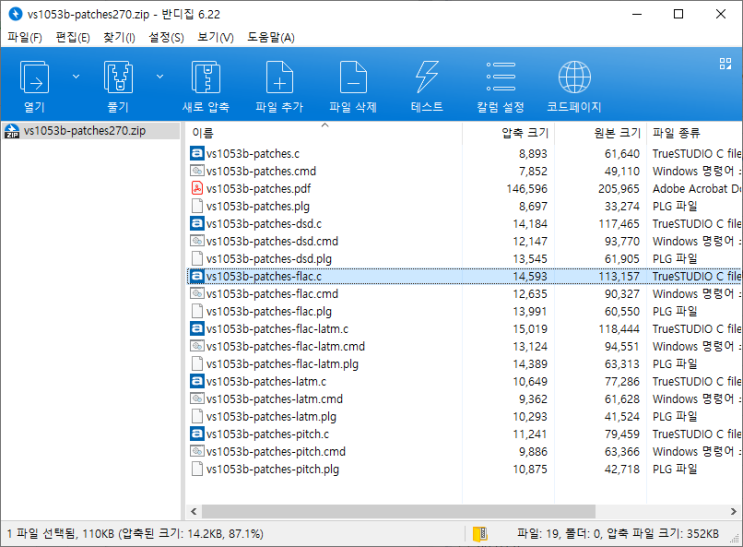Click the PDF icon of vs1053b-patches.pdf
This screenshot has width=743, height=547.
coord(197,188)
